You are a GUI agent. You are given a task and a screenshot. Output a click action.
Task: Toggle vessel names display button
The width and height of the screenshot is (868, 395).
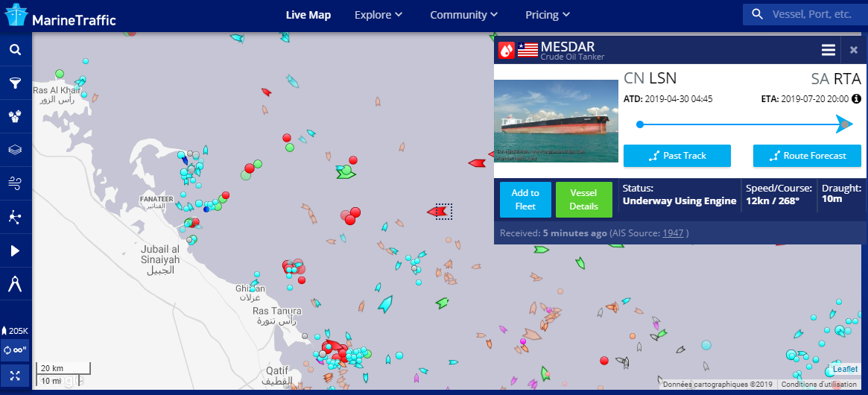click(x=15, y=350)
